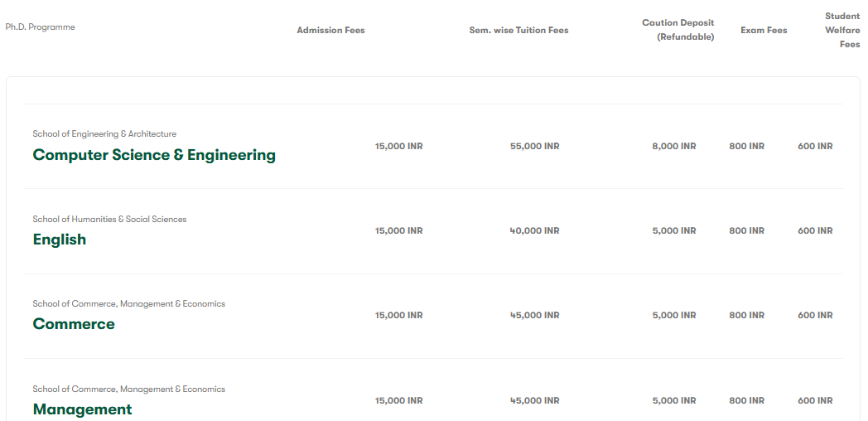Click the 40,000 INR tuition fee for English
This screenshot has height=421, width=868.
point(534,231)
